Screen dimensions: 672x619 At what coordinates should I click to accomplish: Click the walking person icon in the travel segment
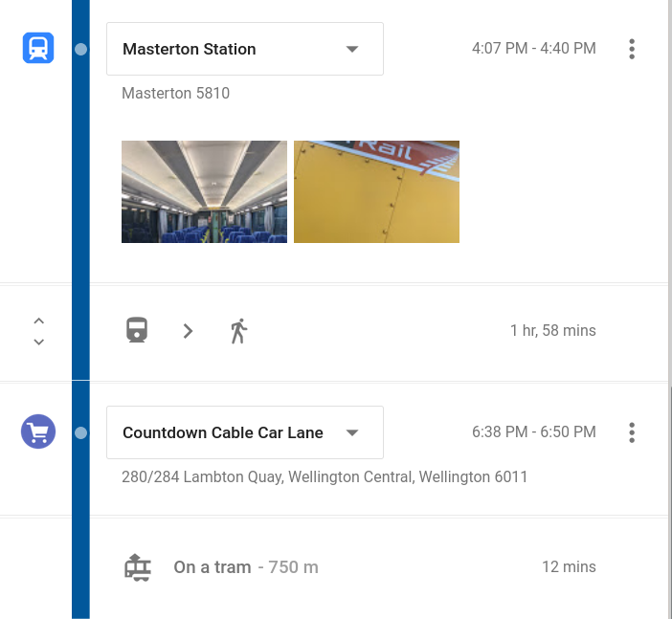pyautogui.click(x=239, y=331)
